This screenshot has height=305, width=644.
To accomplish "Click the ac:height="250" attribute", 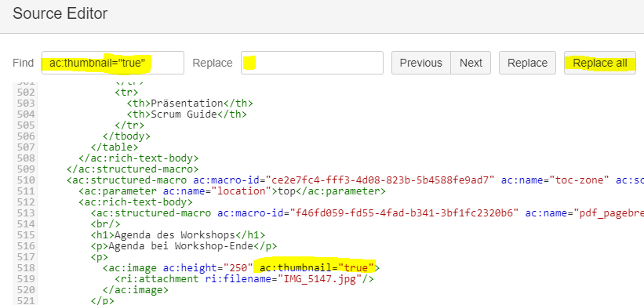I will 207,268.
